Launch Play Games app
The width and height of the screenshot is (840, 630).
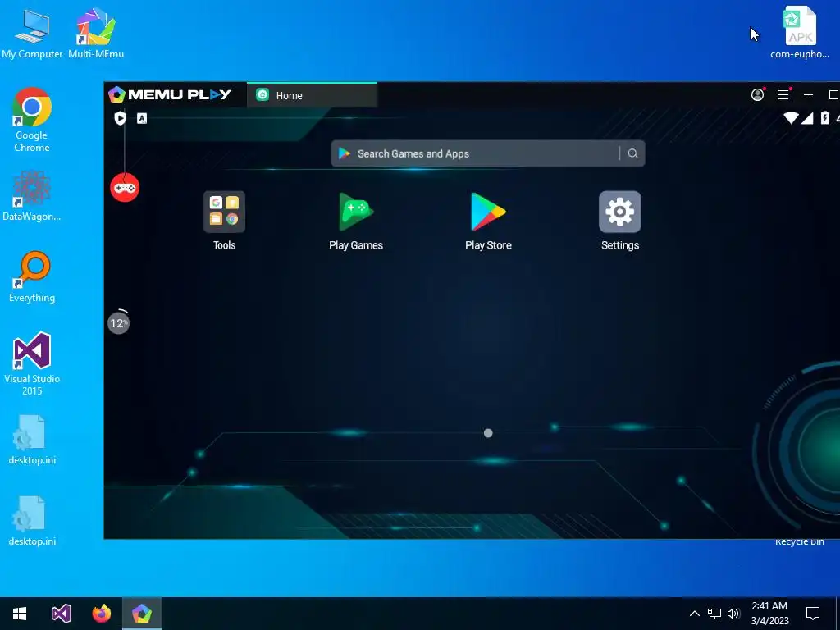point(356,212)
